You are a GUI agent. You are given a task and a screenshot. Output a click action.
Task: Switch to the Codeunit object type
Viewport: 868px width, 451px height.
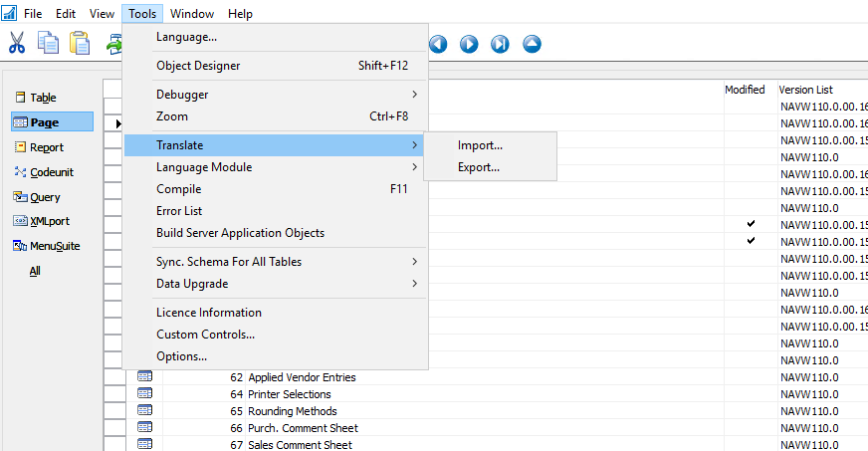coord(51,172)
